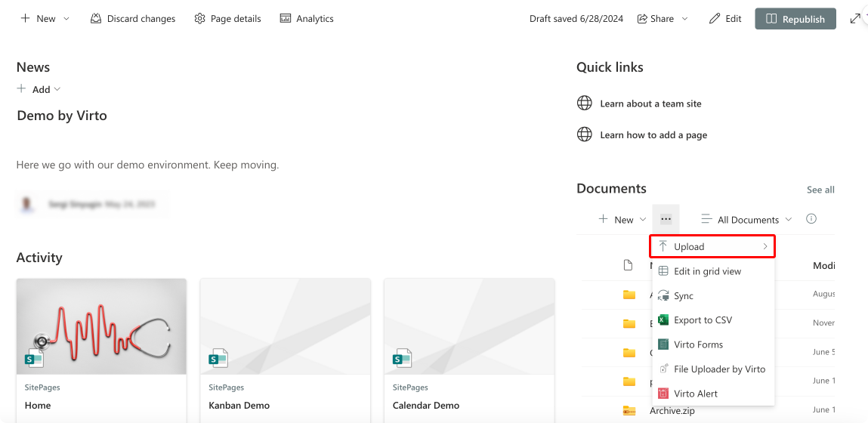Click the blurred author avatar under news post
This screenshot has height=423, width=868.
[x=26, y=204]
